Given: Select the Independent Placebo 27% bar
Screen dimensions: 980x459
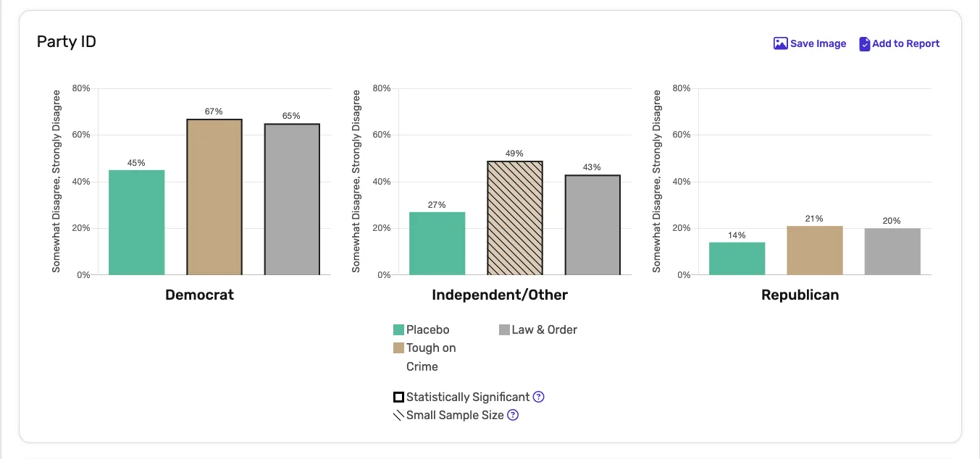Looking at the screenshot, I should click(437, 243).
